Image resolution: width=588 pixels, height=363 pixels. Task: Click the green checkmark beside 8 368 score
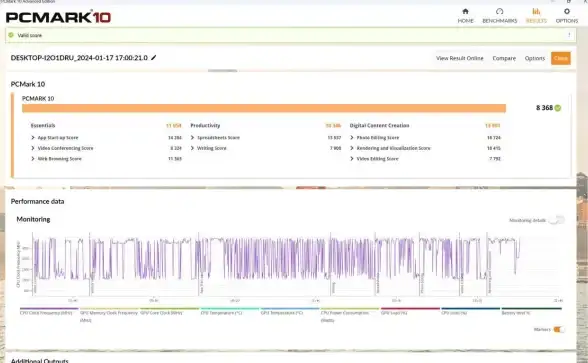tap(558, 108)
